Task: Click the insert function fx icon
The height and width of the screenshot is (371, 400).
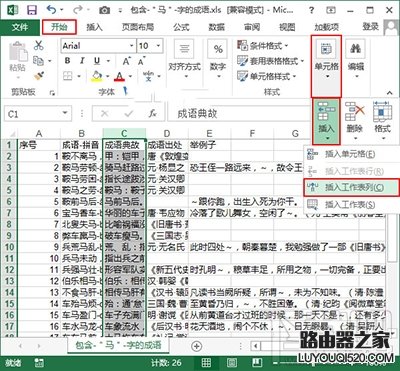Action: [x=153, y=114]
